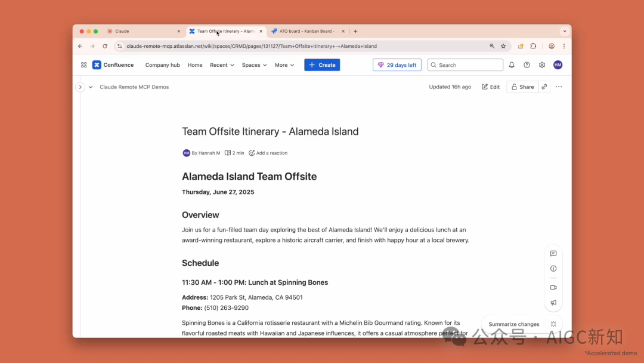The height and width of the screenshot is (363, 644).
Task: Open HM user avatar menu
Action: (558, 65)
